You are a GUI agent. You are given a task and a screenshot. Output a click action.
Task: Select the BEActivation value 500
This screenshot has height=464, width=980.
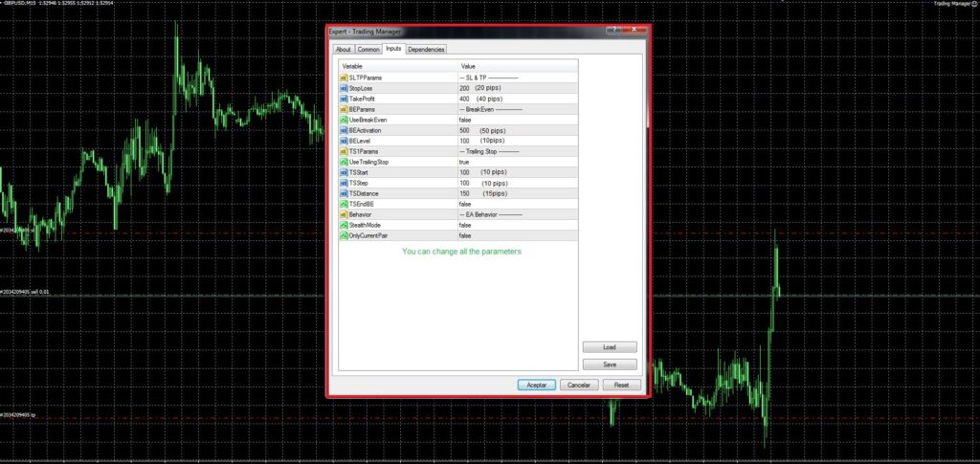click(464, 130)
